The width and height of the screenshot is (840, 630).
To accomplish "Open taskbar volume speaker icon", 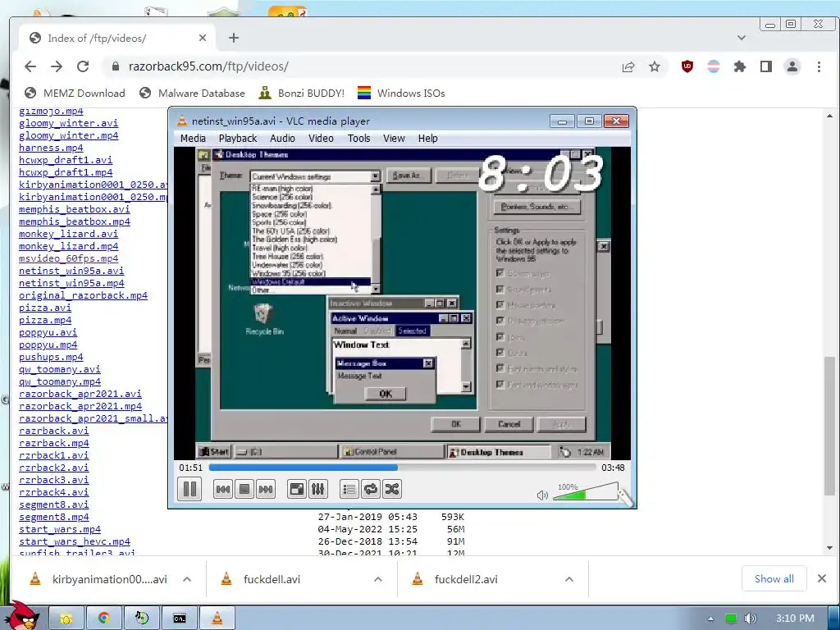I will point(750,619).
